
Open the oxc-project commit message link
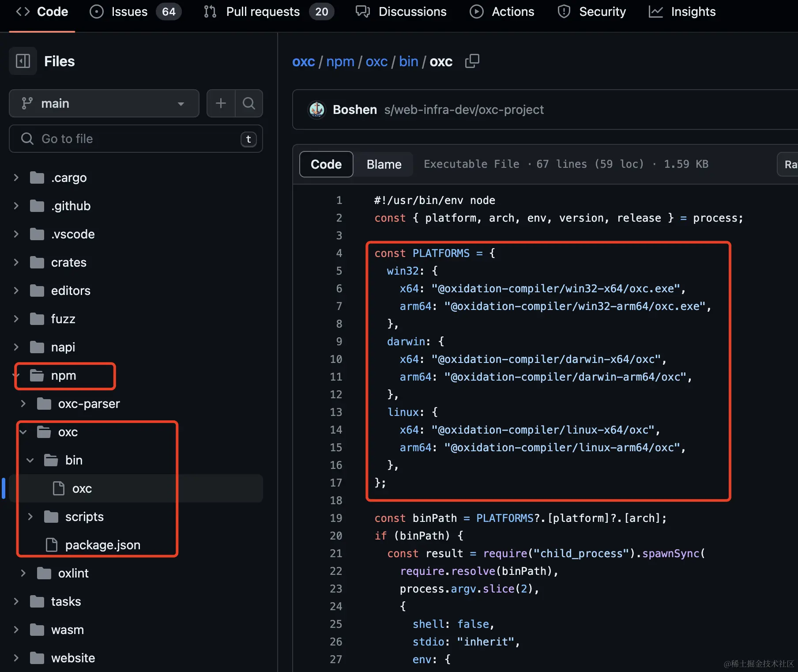point(464,109)
